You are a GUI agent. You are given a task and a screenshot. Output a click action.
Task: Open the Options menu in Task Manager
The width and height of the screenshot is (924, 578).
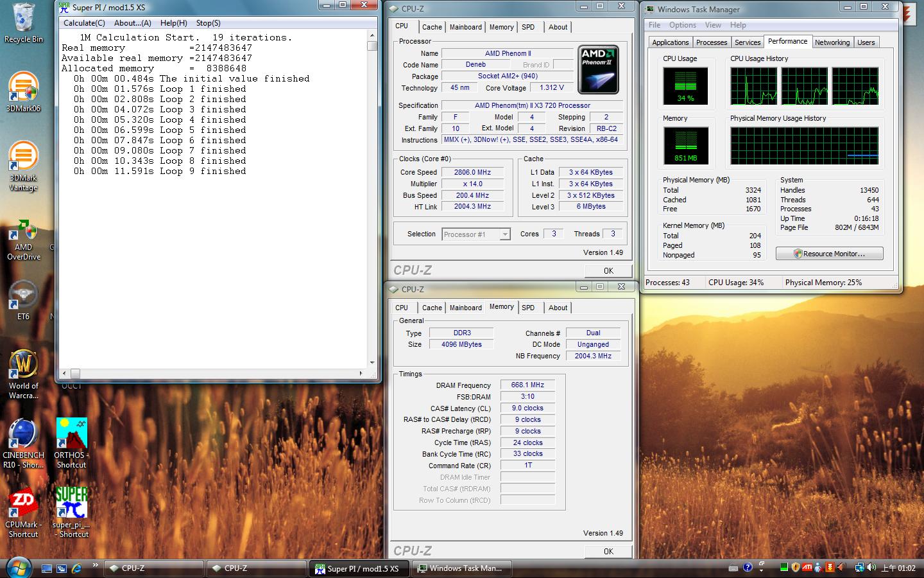tap(683, 25)
